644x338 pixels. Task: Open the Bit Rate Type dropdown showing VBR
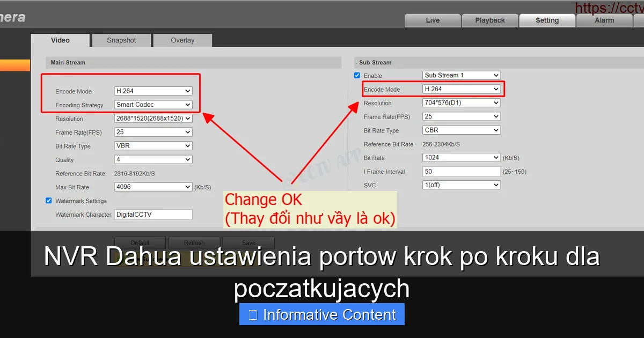click(153, 146)
